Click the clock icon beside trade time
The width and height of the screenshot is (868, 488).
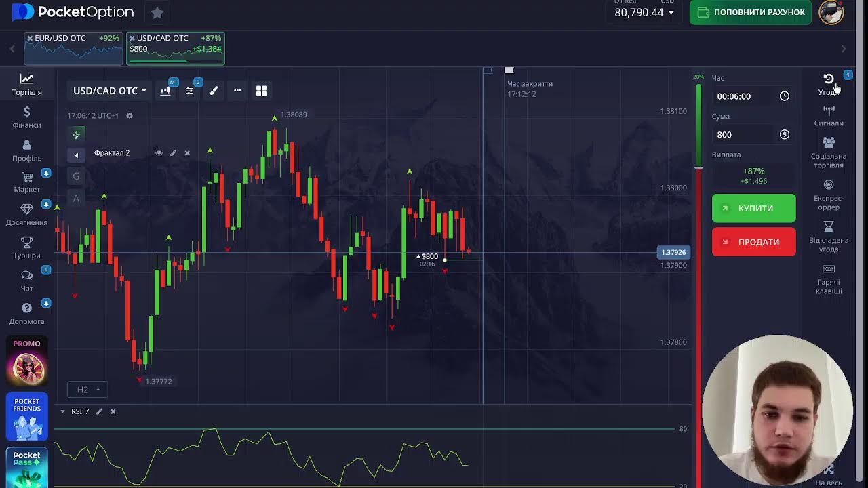(x=785, y=96)
